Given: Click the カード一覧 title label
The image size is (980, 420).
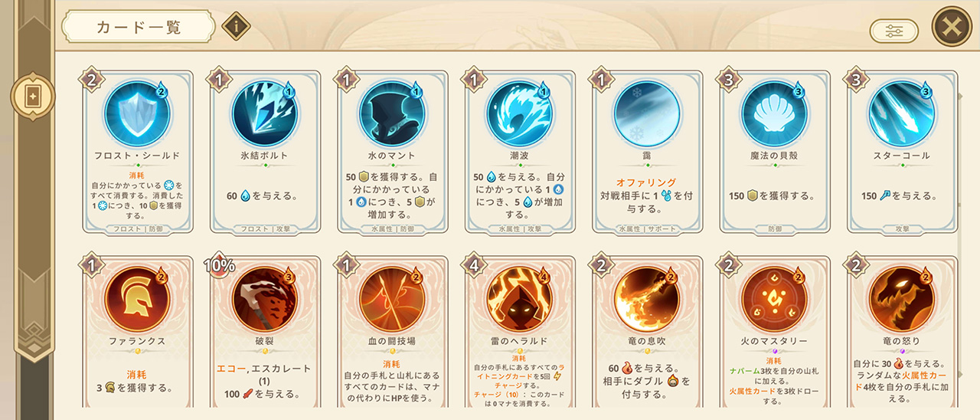Looking at the screenshot, I should click(x=138, y=28).
